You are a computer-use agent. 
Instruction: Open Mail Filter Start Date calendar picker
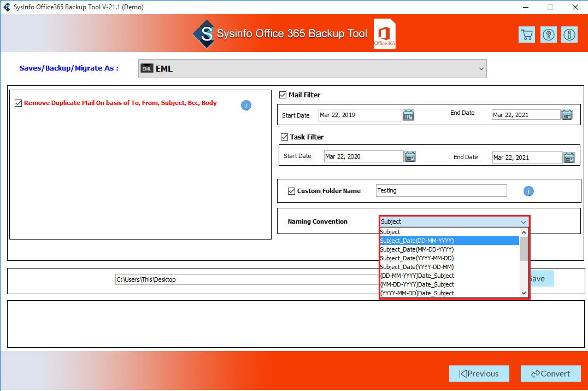408,115
